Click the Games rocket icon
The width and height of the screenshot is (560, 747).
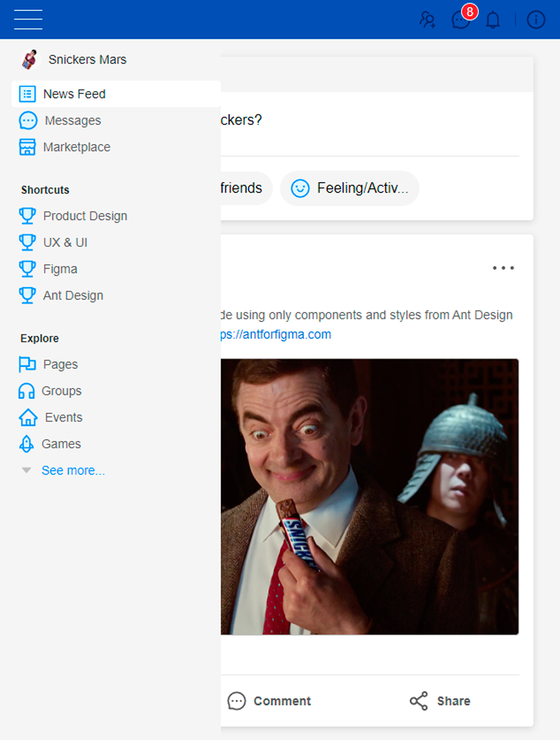(26, 444)
